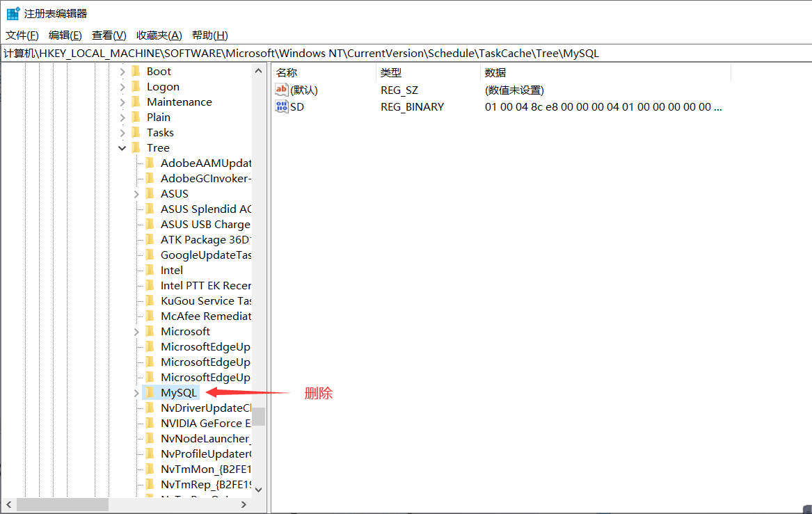The image size is (812, 514).
Task: Click tree vertical scrollbar down arrow
Action: [258, 490]
